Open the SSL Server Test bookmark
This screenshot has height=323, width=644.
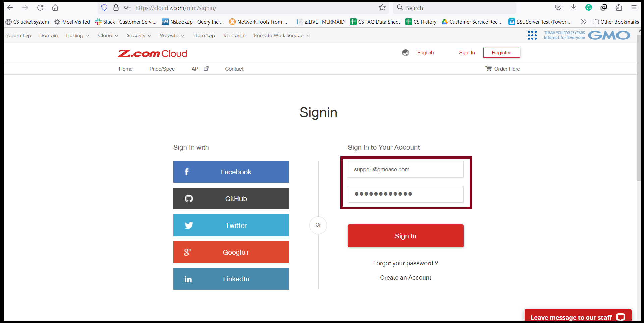pyautogui.click(x=539, y=22)
